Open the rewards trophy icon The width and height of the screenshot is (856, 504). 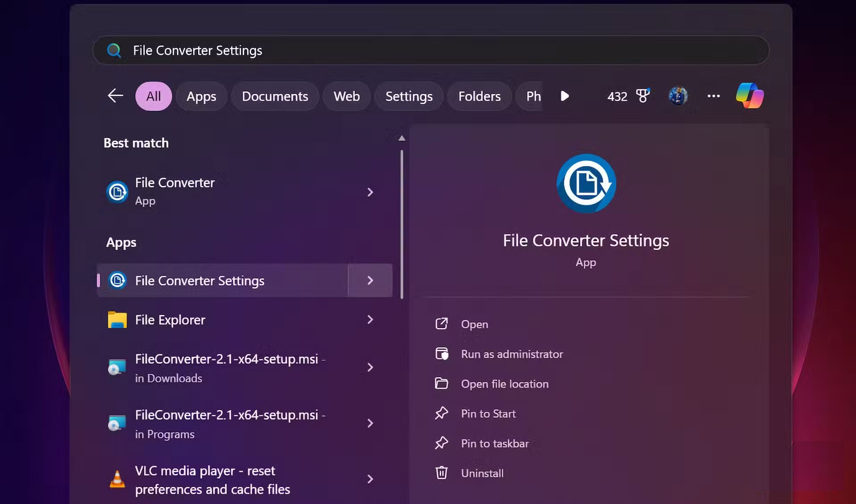click(642, 96)
